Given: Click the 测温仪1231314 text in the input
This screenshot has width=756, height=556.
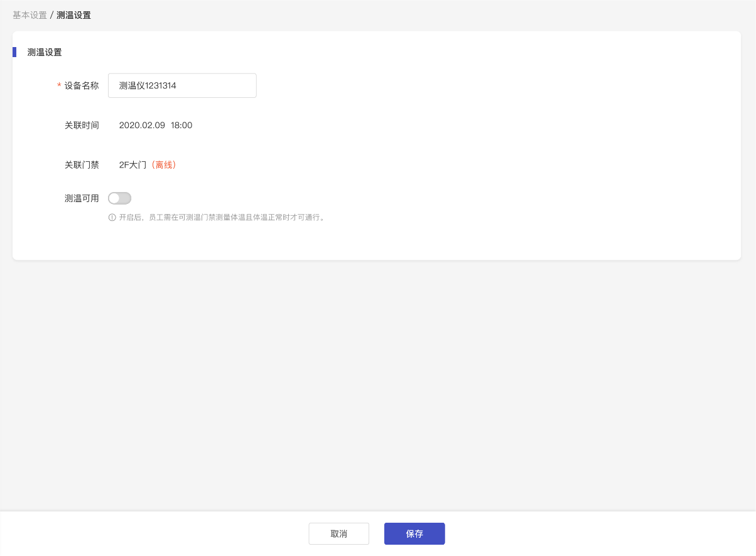Looking at the screenshot, I should click(148, 86).
